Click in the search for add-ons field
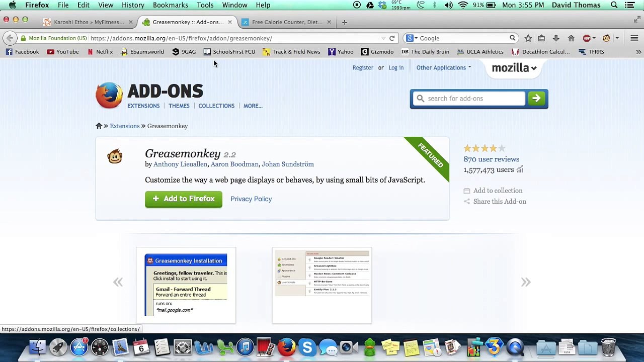This screenshot has width=644, height=362. tap(469, 99)
